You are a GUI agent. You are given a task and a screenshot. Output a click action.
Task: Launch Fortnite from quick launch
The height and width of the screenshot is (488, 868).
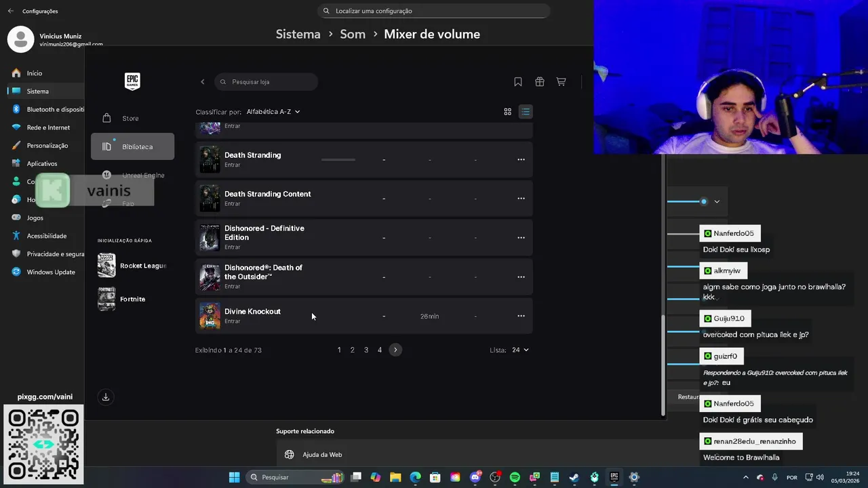(x=122, y=299)
